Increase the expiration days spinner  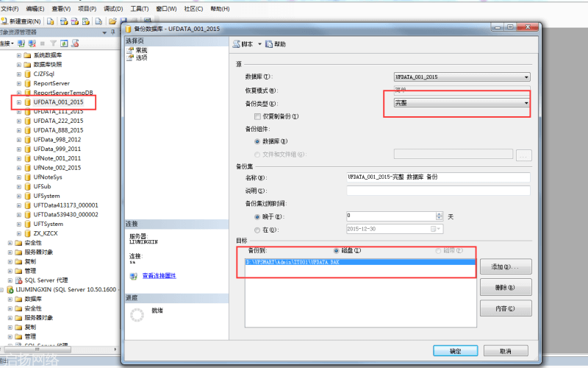click(439, 214)
